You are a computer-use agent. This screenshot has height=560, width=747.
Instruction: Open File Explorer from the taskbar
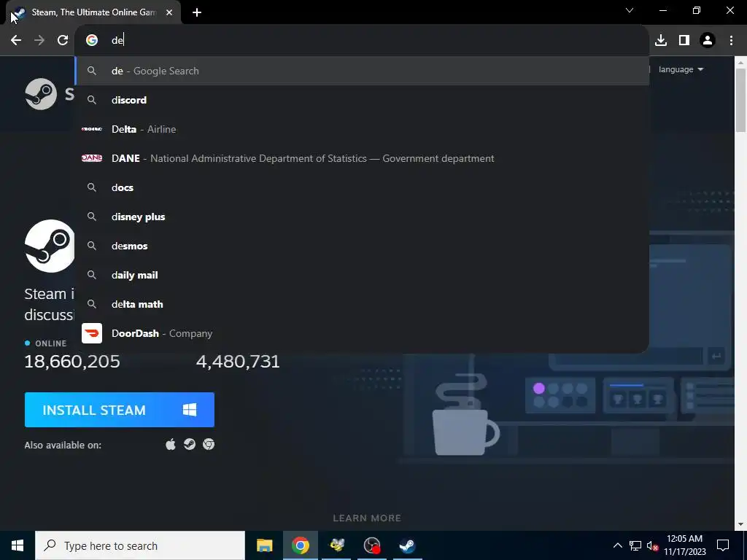(x=264, y=545)
